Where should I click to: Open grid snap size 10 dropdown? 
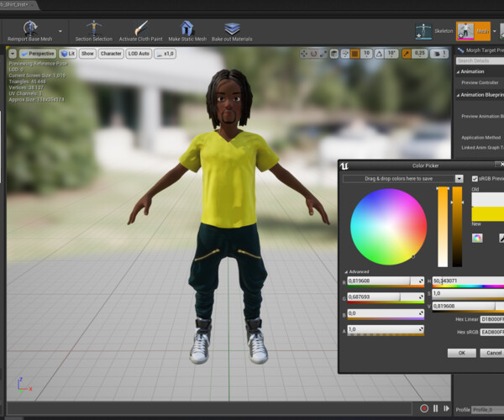pos(366,54)
